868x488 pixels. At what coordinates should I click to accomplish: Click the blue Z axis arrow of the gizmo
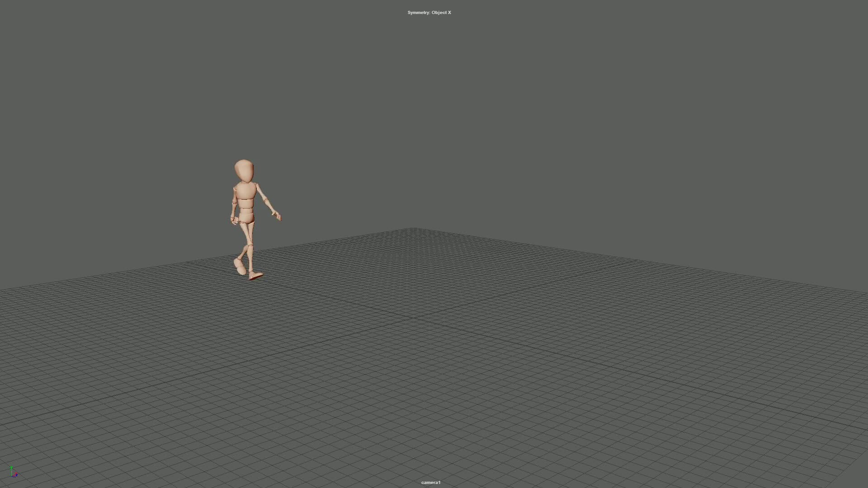point(17,475)
